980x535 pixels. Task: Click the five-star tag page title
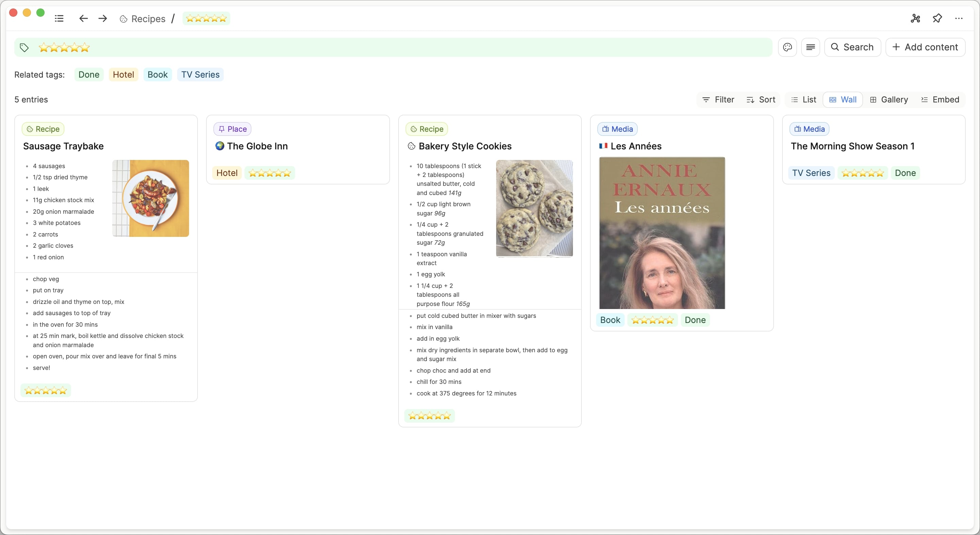64,48
